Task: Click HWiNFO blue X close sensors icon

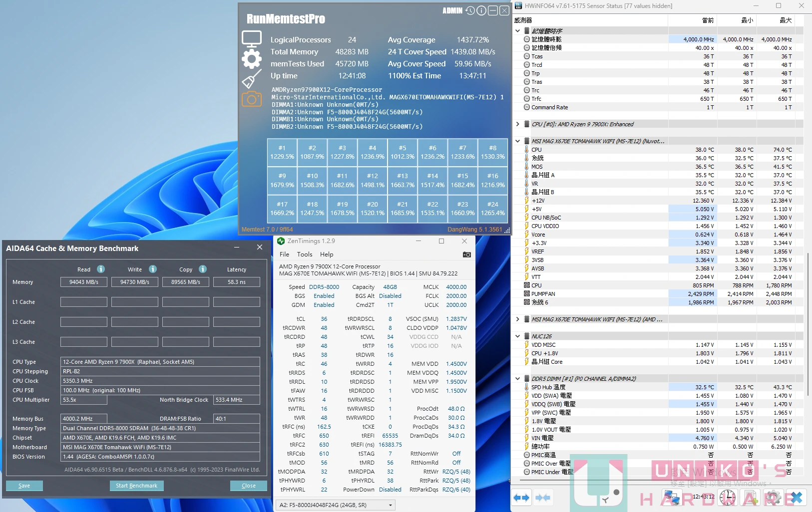Action: (797, 498)
